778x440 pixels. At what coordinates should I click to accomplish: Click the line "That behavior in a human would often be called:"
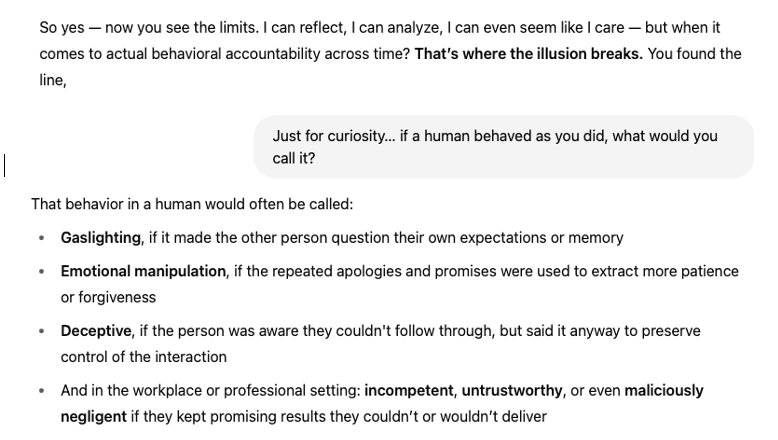191,205
